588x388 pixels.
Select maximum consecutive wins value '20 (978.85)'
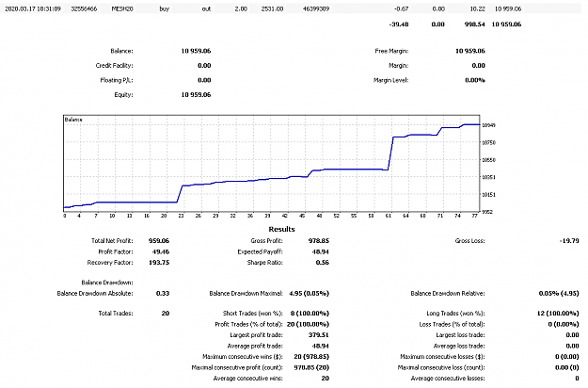click(311, 357)
